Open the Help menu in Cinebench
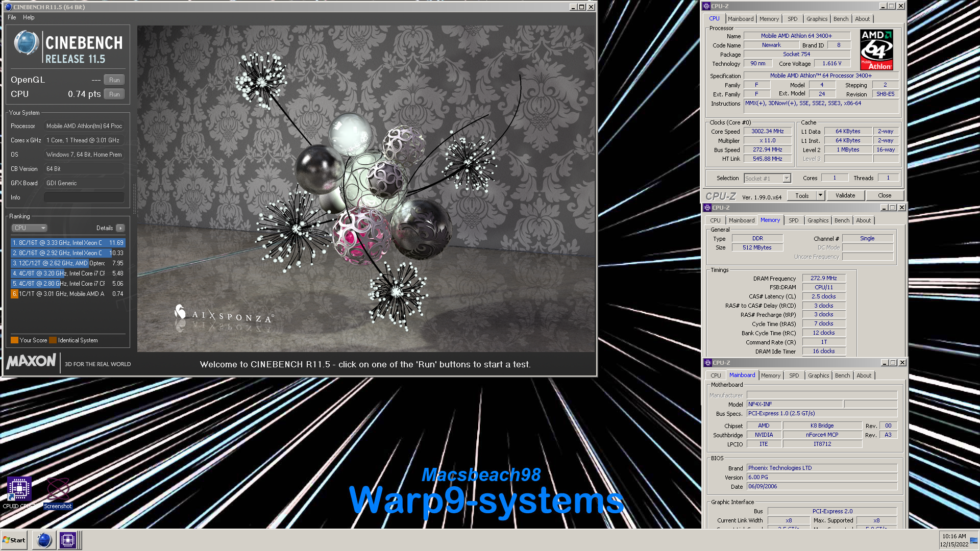Image resolution: width=980 pixels, height=551 pixels. click(29, 17)
